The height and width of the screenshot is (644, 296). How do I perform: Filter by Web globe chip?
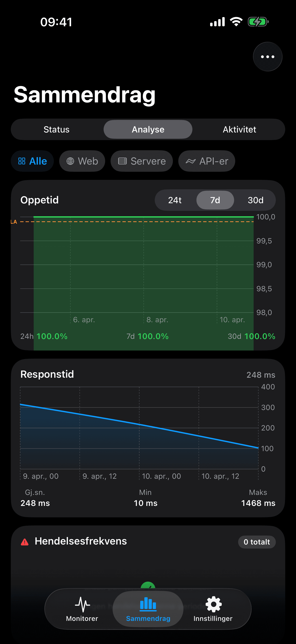pos(82,161)
